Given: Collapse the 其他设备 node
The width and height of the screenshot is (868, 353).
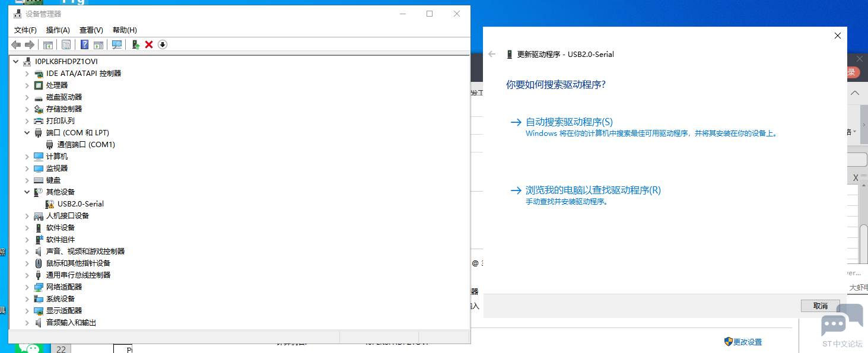Looking at the screenshot, I should tap(27, 192).
